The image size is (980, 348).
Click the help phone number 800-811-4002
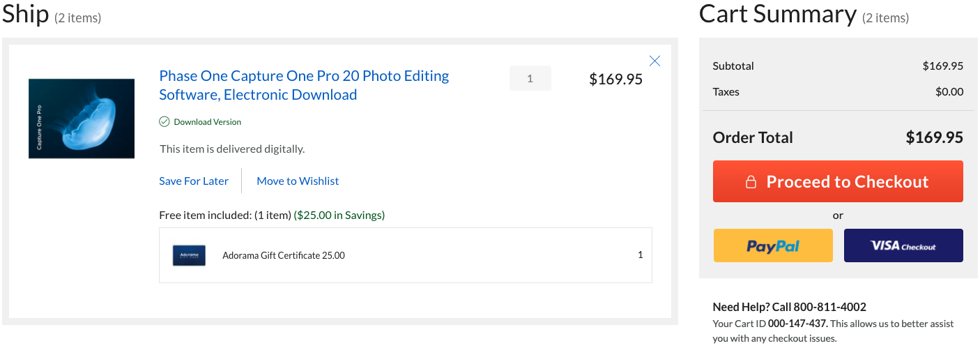pyautogui.click(x=829, y=307)
